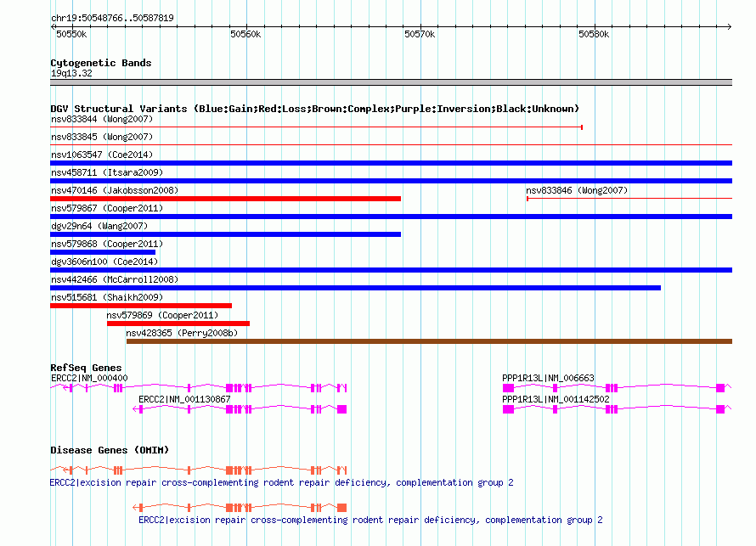The height and width of the screenshot is (546, 756).
Task: Select the nsv579869 (Cooper2011) red bar
Action: pos(178,324)
